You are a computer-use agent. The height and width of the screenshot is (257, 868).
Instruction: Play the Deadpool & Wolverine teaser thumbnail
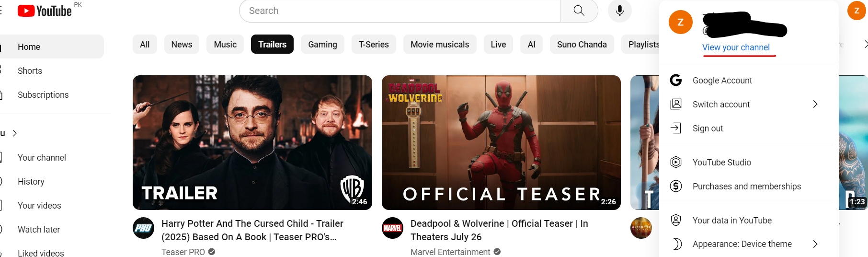[501, 142]
